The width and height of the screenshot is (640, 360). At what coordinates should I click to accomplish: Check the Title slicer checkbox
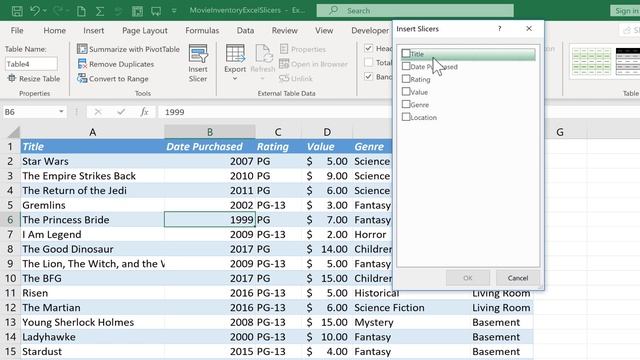click(406, 53)
